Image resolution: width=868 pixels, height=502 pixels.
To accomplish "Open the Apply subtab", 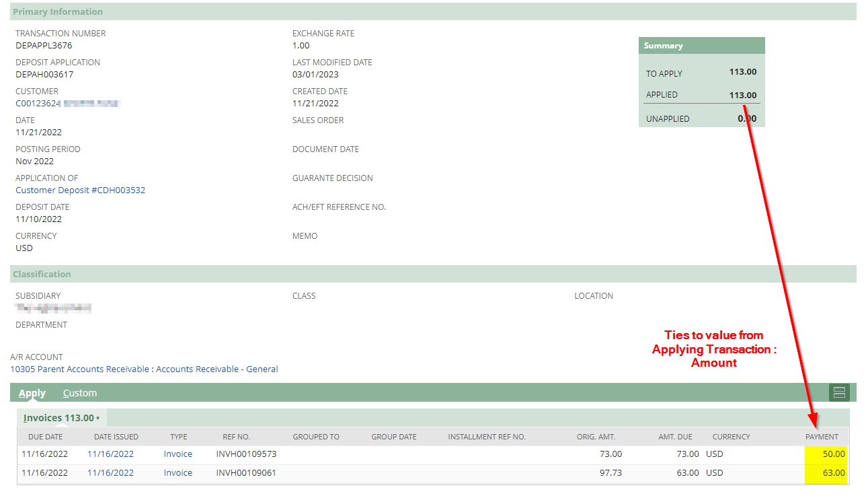I will [32, 393].
